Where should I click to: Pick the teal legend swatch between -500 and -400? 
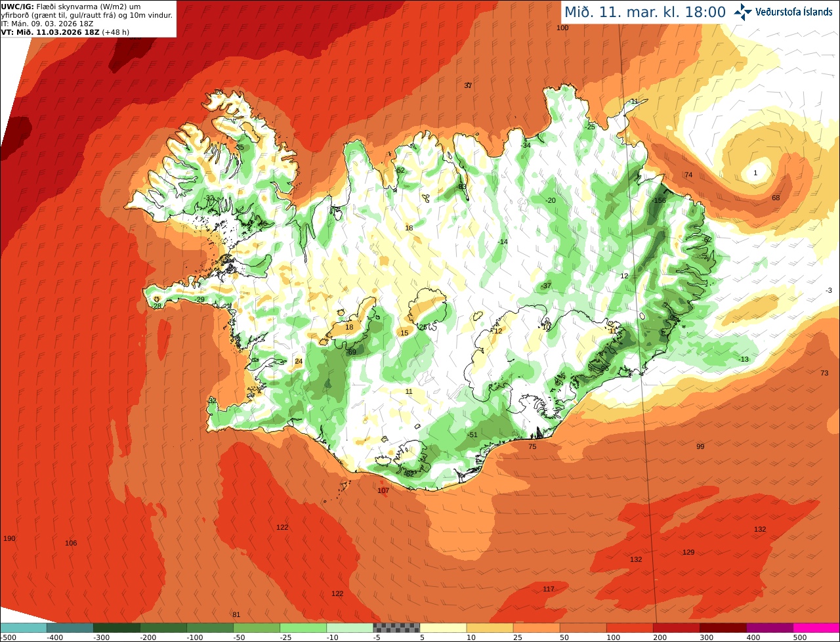click(23, 628)
